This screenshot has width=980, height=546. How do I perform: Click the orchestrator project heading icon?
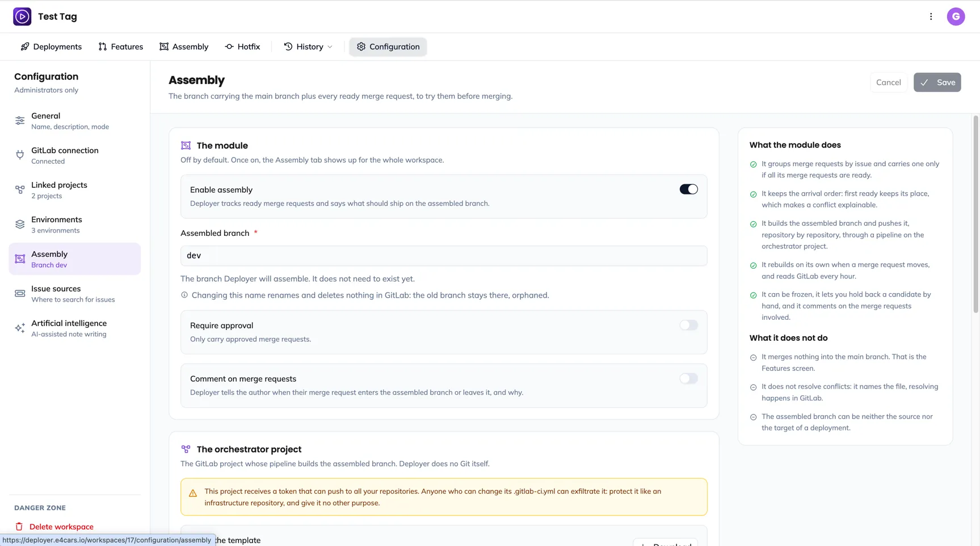click(x=186, y=449)
